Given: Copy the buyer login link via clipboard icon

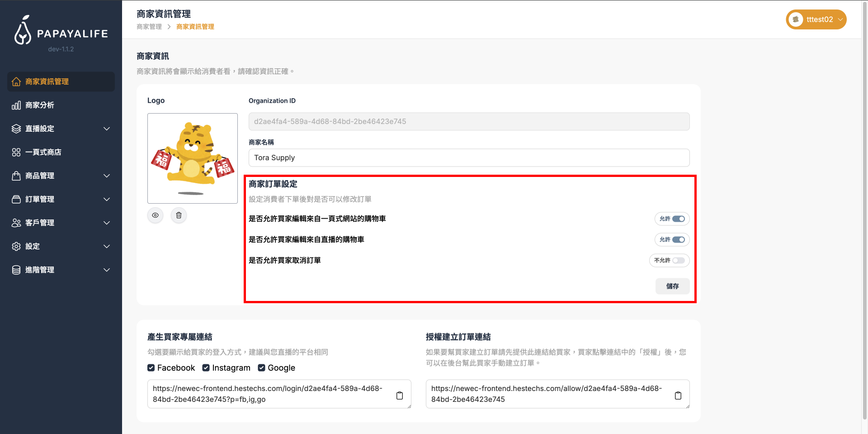Looking at the screenshot, I should pyautogui.click(x=400, y=396).
